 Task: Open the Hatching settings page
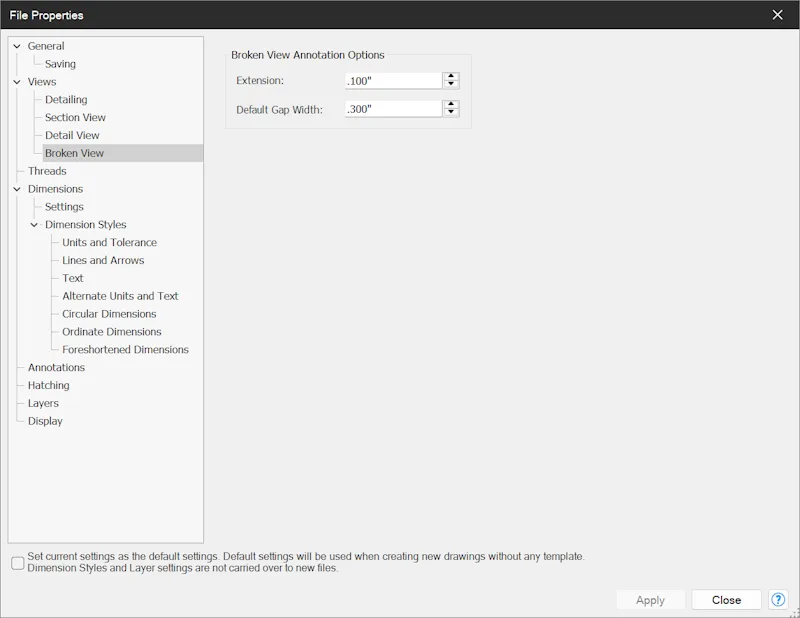pos(48,385)
